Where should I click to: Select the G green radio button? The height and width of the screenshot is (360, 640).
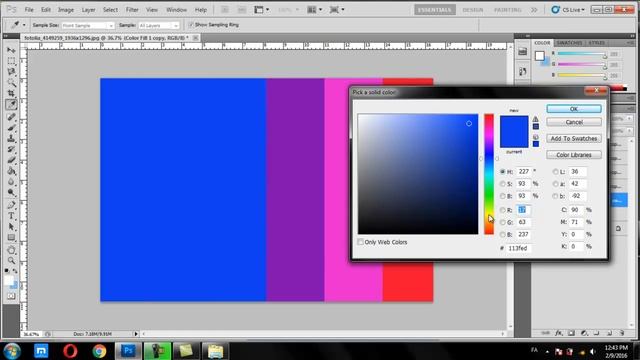502,222
